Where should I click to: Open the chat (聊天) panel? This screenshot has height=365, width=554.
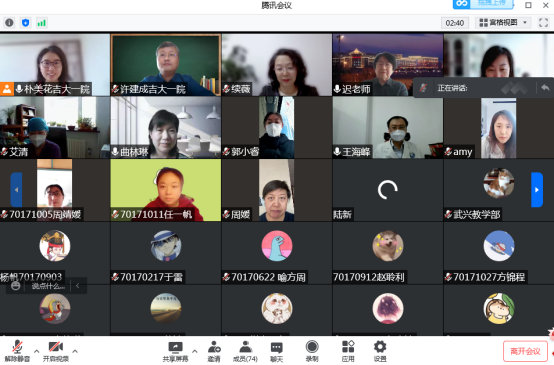click(x=276, y=352)
